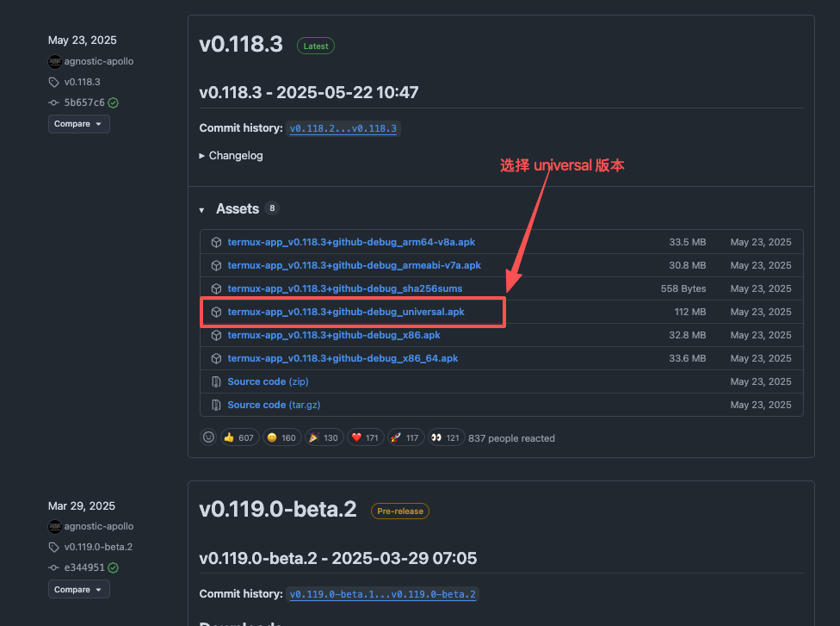Download Source code (zip)
This screenshot has width=840, height=626.
coord(268,381)
